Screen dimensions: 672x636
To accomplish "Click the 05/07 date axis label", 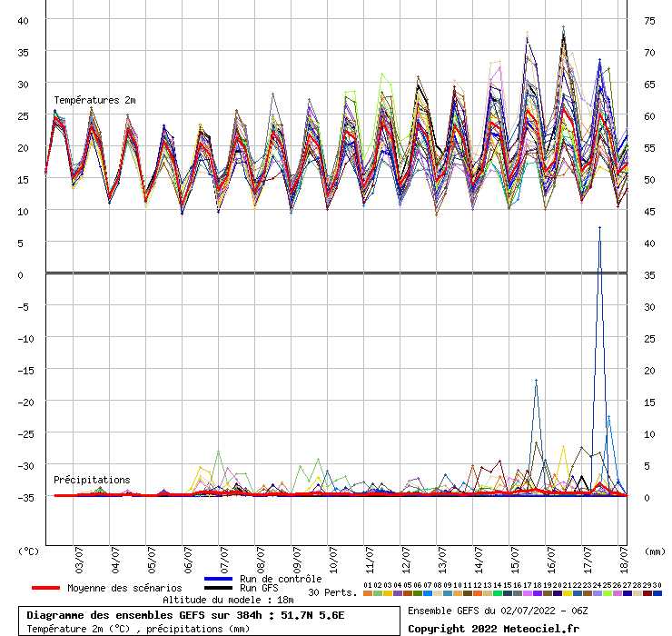I will 153,560.
